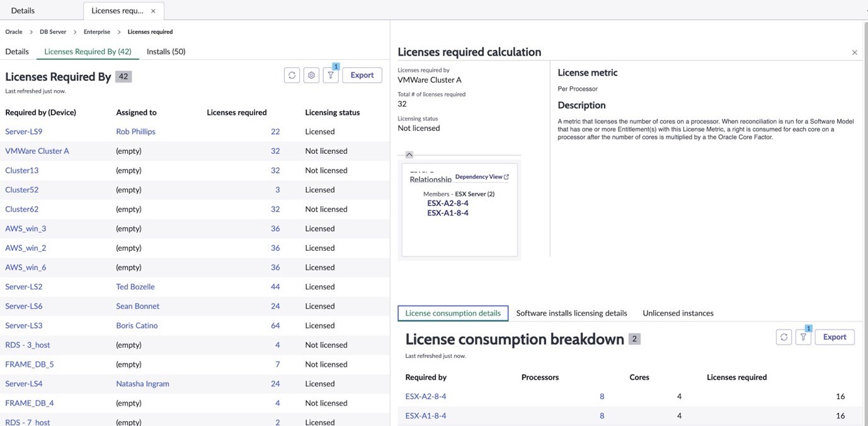Export the Licenses Required By list
868x426 pixels.
(x=362, y=75)
